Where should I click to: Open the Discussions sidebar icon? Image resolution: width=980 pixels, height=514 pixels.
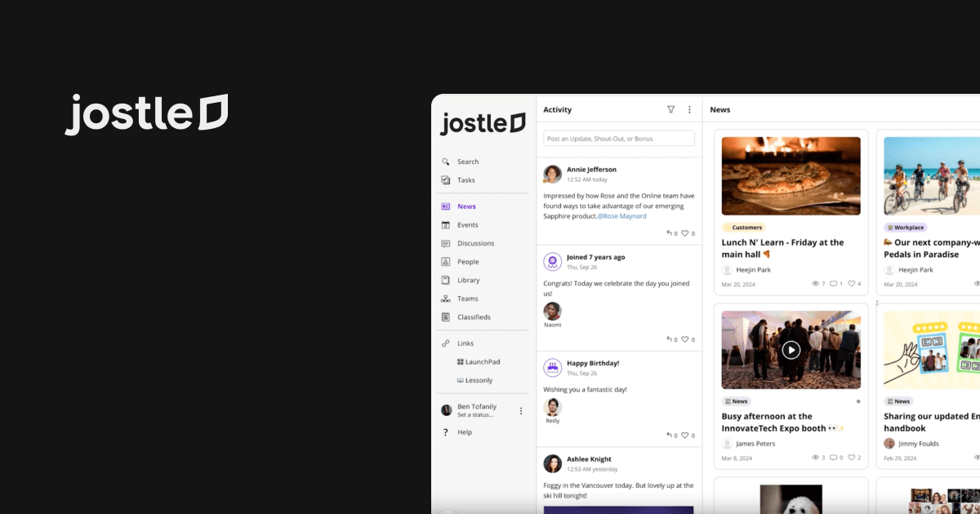446,243
